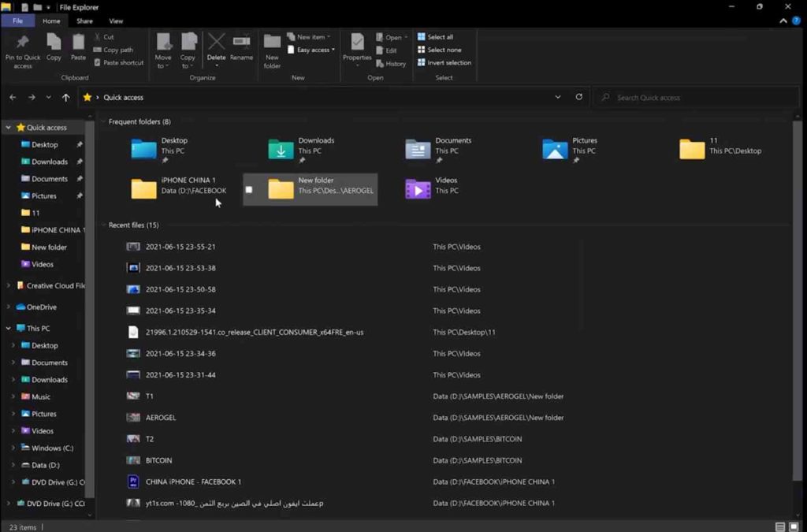
Task: Click Select all
Action: click(x=435, y=37)
